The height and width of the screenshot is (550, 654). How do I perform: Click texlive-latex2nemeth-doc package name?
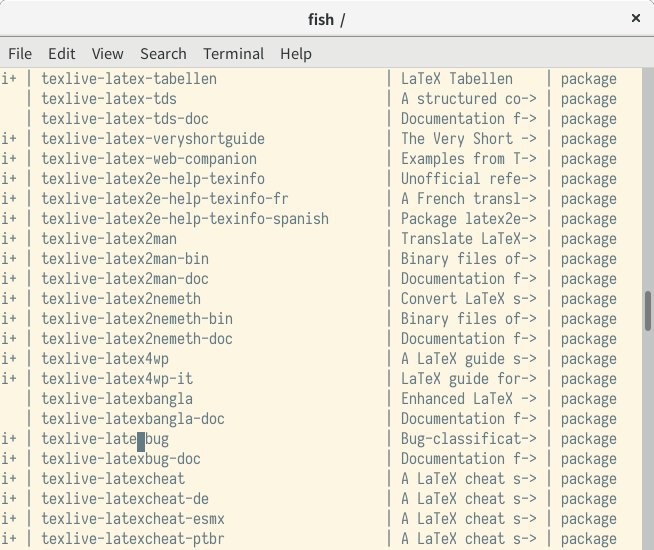[137, 339]
